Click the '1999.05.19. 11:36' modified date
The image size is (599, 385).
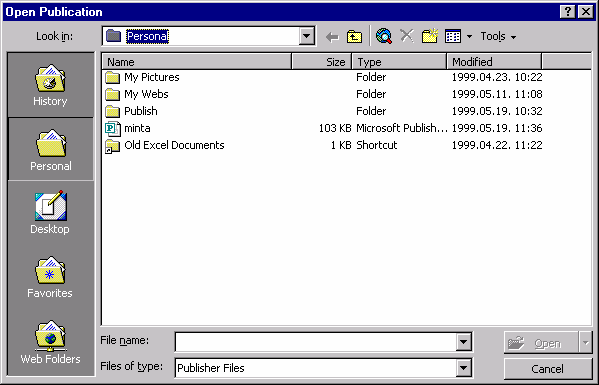[x=497, y=128]
